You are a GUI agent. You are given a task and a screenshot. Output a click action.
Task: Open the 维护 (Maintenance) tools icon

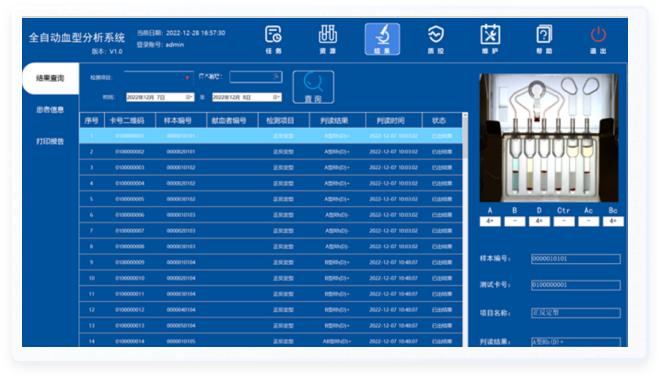490,39
